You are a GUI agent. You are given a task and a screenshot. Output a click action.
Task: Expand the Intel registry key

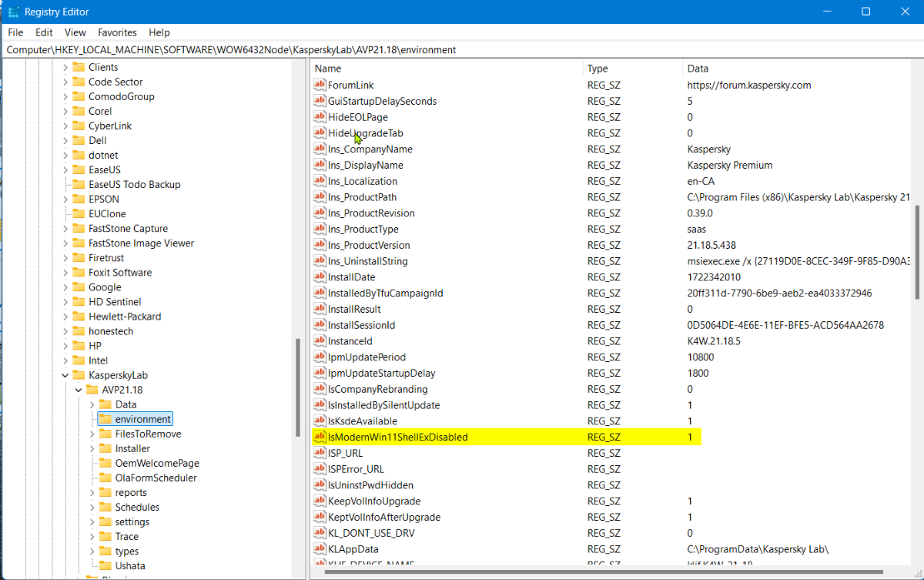(65, 360)
